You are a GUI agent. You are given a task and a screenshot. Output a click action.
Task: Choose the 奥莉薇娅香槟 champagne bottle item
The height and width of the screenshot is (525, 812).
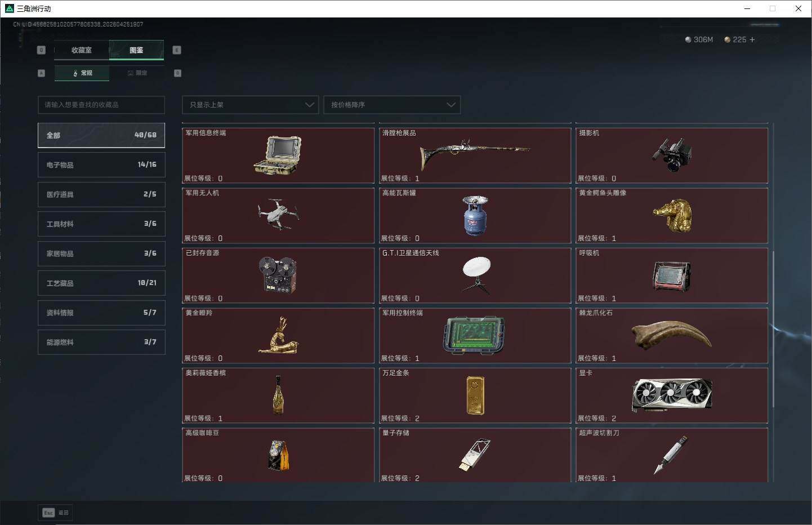point(278,395)
